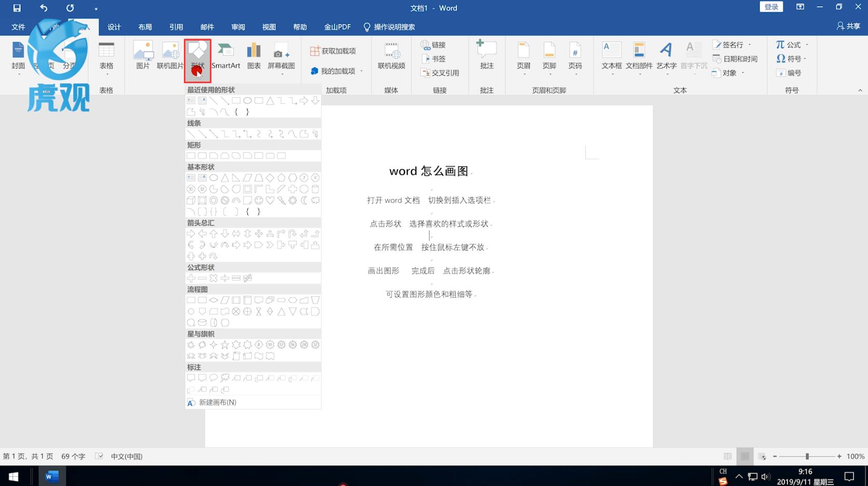The width and height of the screenshot is (868, 486).
Task: Click the zoom out minus button
Action: 775,456
